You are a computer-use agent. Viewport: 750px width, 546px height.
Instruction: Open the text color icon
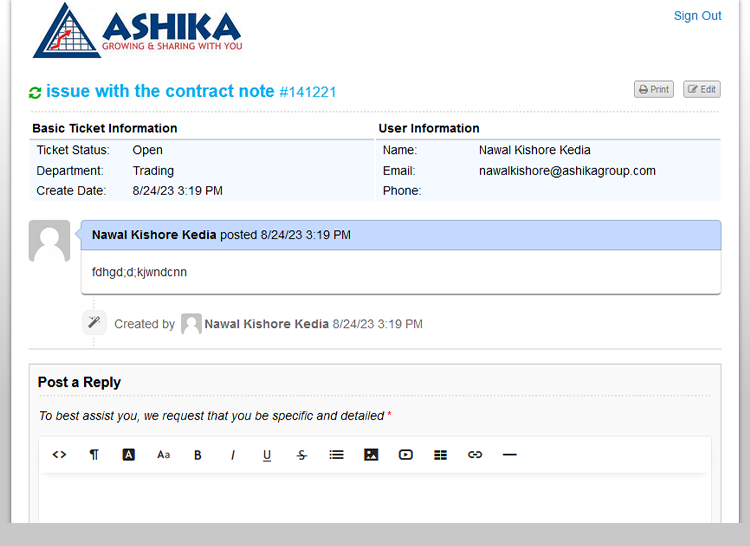point(129,455)
